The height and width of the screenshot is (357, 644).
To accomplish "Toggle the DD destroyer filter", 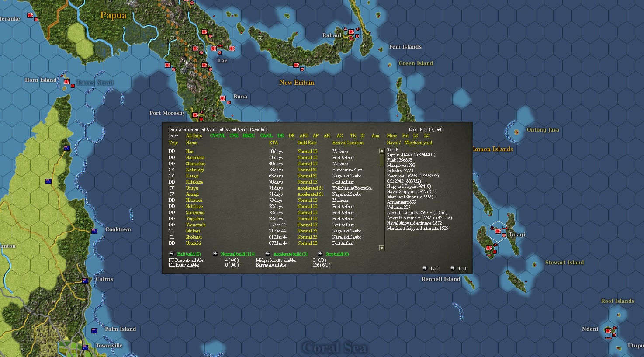I will 280,136.
